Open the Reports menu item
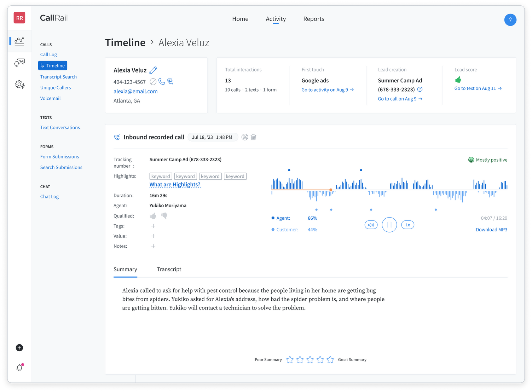The height and width of the screenshot is (392, 532). click(x=313, y=19)
